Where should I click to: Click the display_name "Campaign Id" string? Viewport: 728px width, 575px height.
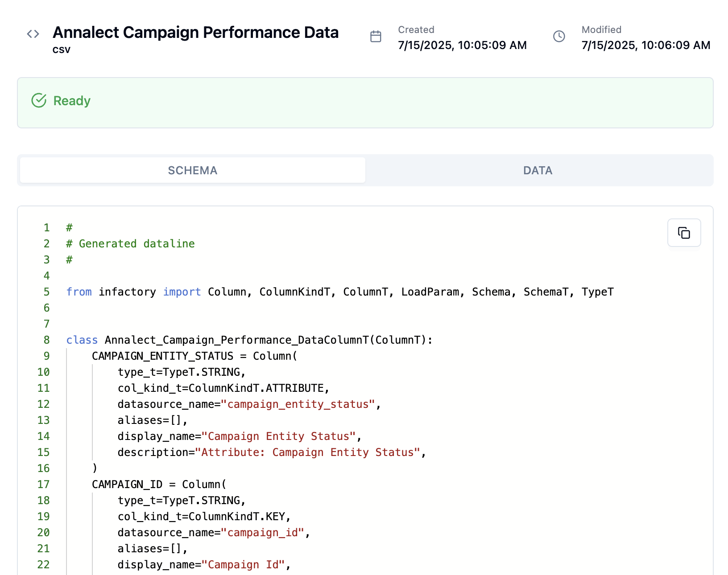[243, 565]
